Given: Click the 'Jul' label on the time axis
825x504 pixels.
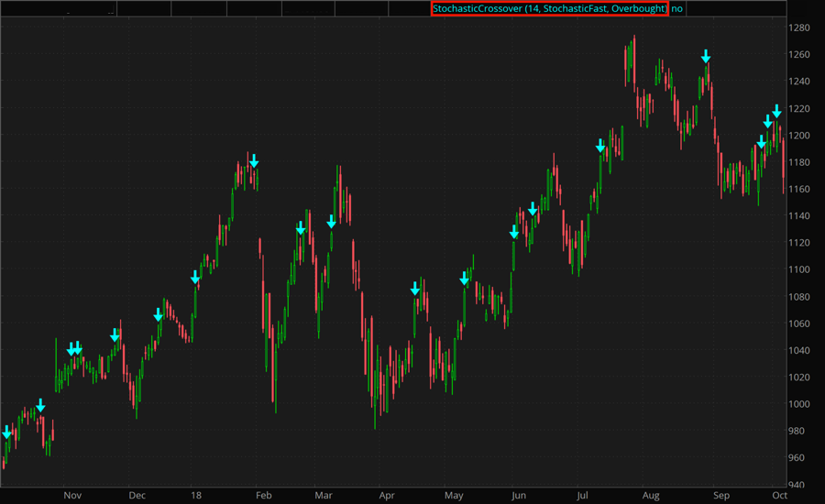Looking at the screenshot, I should pyautogui.click(x=583, y=495).
